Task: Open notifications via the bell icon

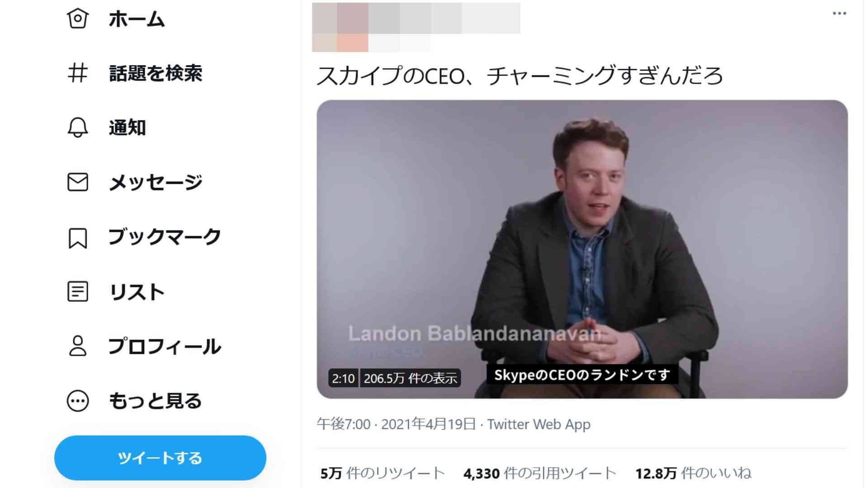Action: (78, 127)
